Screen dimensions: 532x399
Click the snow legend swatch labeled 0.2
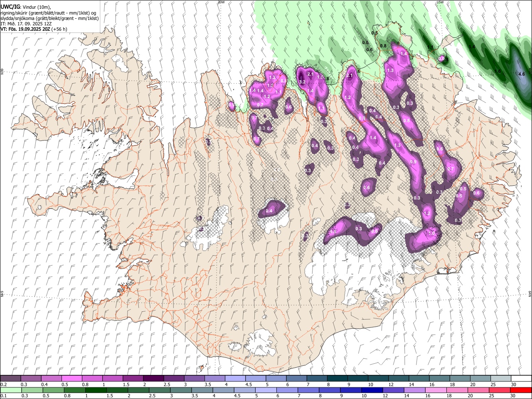(x=10, y=379)
